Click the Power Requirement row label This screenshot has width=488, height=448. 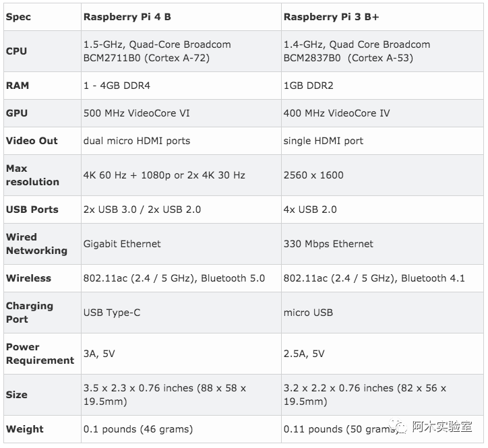pyautogui.click(x=40, y=354)
